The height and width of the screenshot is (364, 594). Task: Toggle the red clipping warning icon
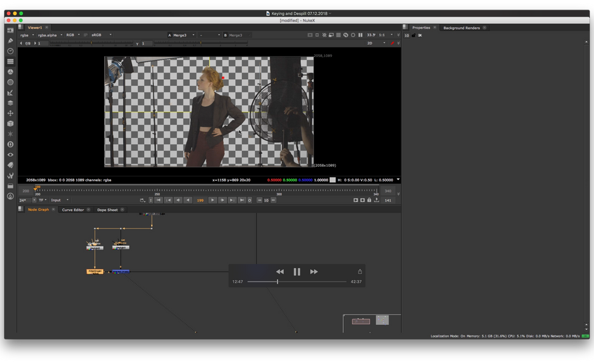(392, 43)
